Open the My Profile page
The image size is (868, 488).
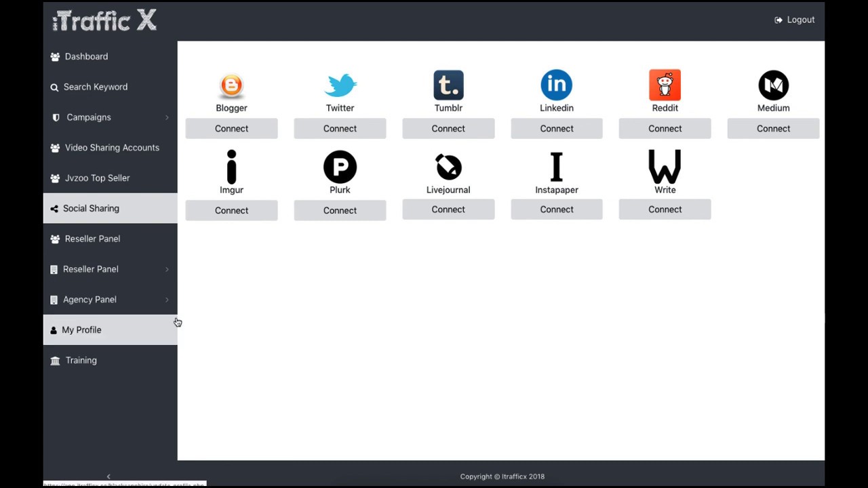[x=110, y=330]
